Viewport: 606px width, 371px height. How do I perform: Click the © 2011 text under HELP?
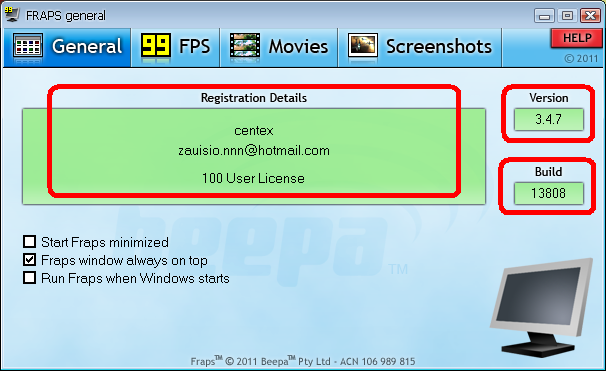click(x=581, y=58)
